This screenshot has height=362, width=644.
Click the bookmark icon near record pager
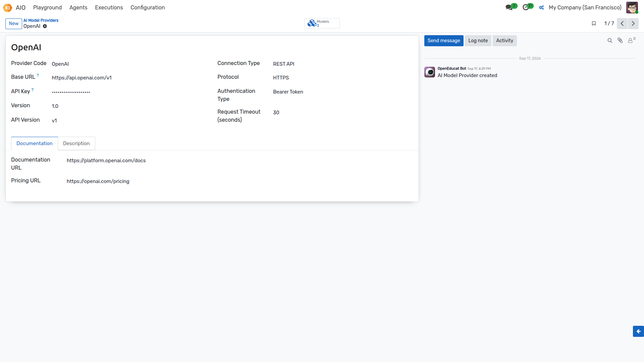coord(594,23)
